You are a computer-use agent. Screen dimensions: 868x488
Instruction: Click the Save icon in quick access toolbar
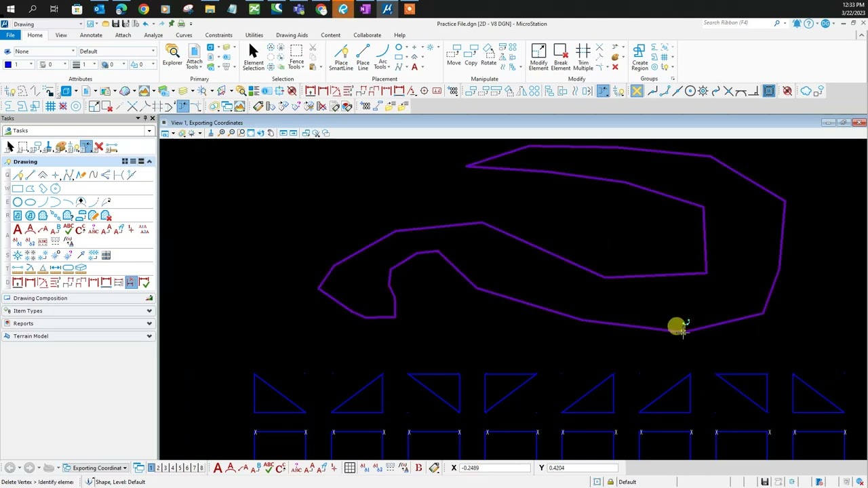click(116, 24)
